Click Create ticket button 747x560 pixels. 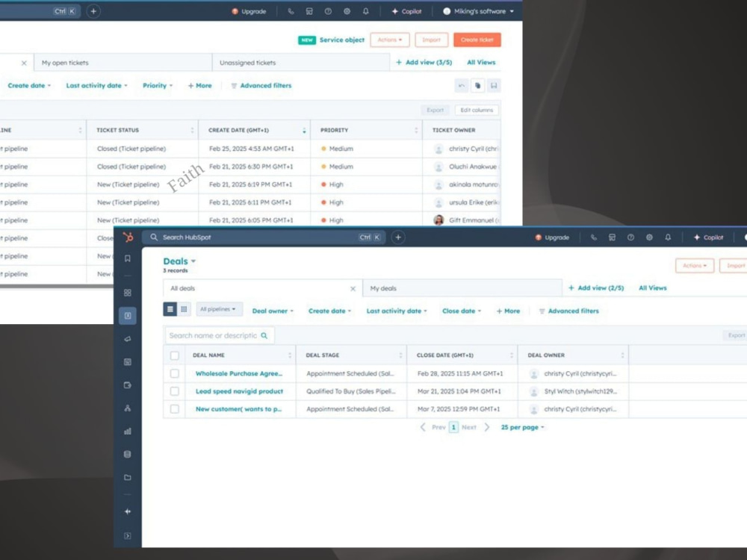click(x=477, y=40)
